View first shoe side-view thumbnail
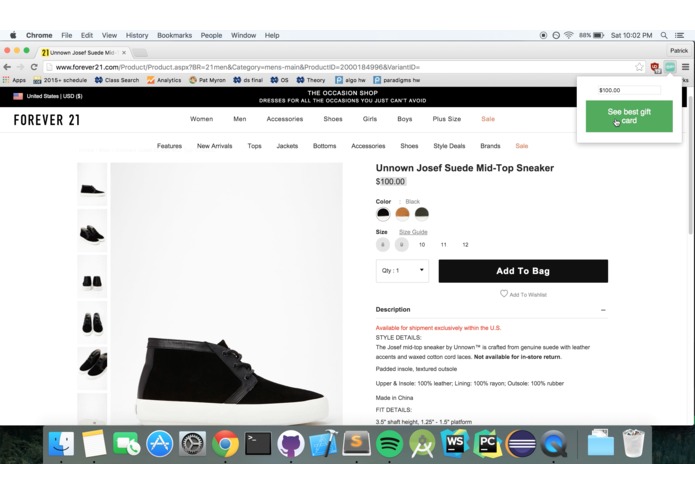The image size is (695, 494). [92, 184]
